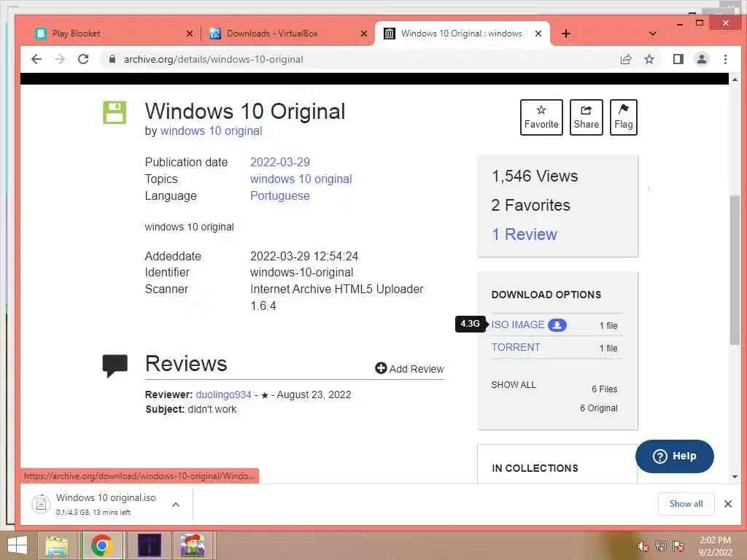Favorite this archive item
The height and width of the screenshot is (560, 747).
point(541,117)
